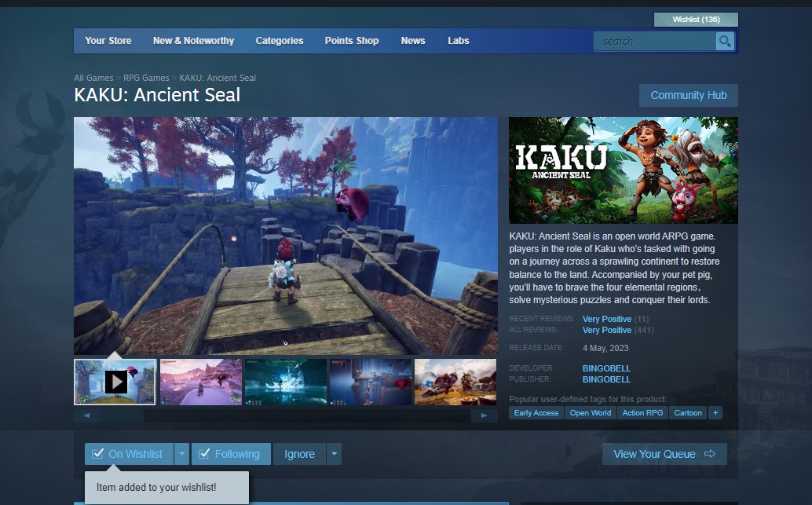Focus the store search field
The height and width of the screenshot is (505, 812).
coord(655,41)
